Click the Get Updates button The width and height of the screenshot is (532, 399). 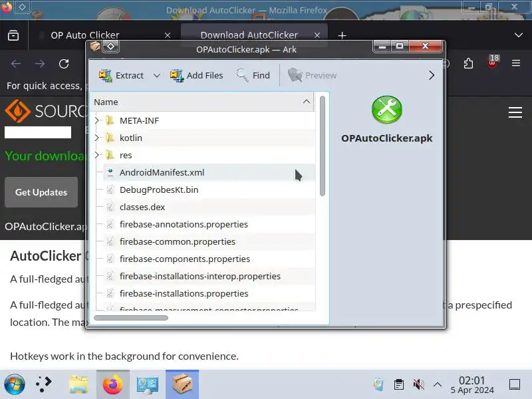pyautogui.click(x=41, y=192)
